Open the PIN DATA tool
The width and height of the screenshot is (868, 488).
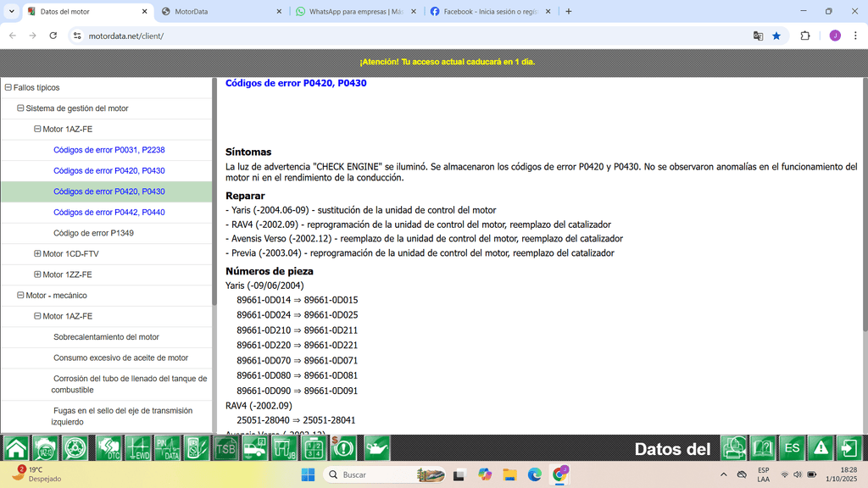(168, 447)
